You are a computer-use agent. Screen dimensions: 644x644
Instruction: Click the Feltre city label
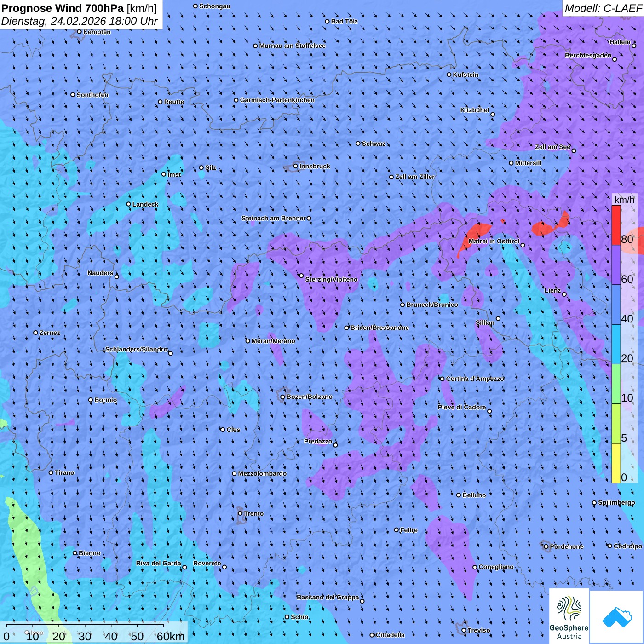point(409,530)
